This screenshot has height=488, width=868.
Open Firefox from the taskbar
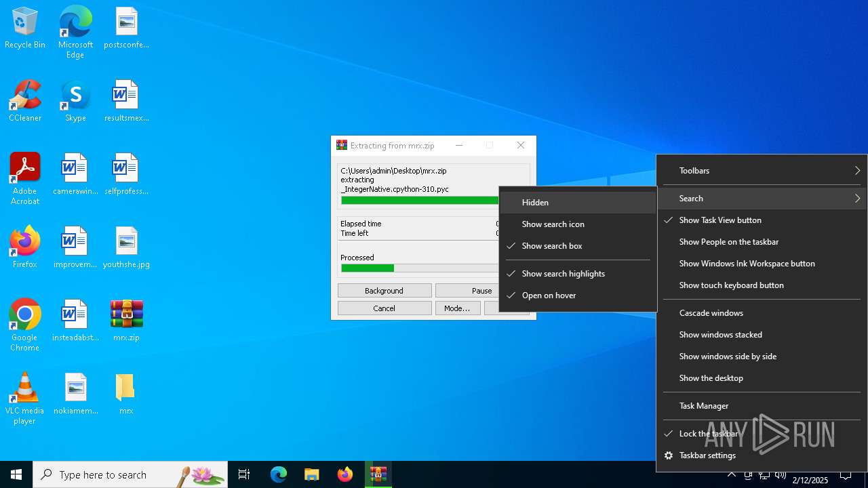coord(345,474)
